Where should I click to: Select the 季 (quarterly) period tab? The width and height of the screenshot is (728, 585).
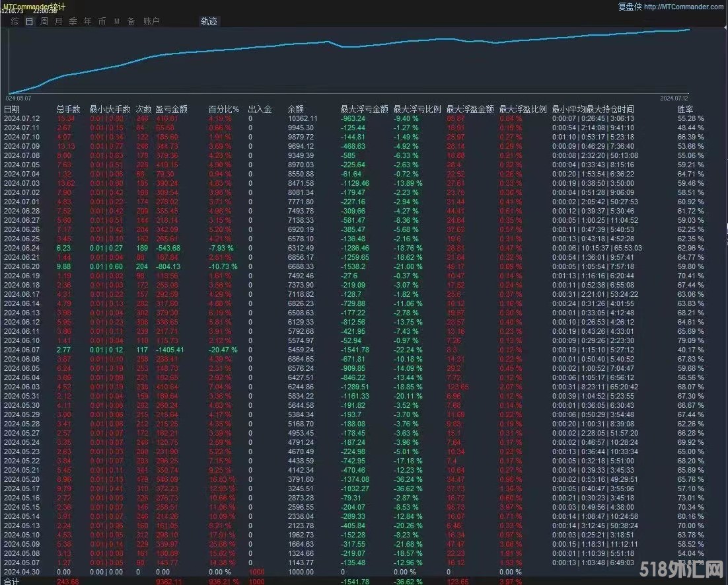coord(73,21)
